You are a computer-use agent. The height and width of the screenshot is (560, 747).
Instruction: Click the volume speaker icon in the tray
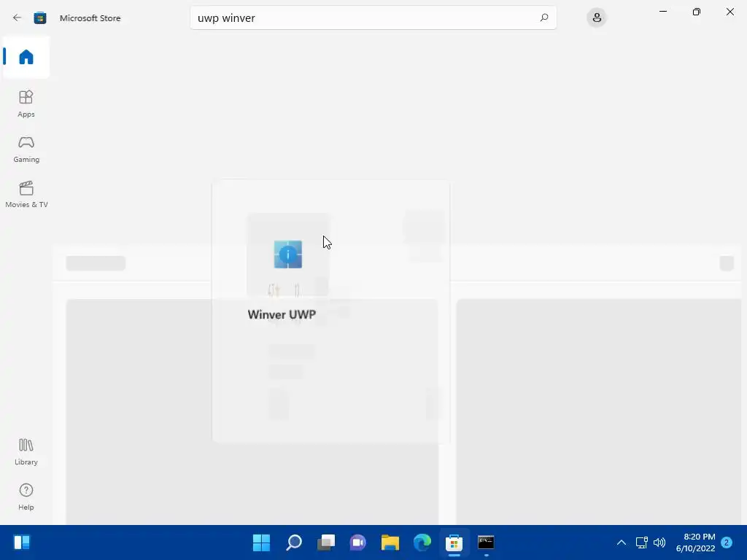659,542
